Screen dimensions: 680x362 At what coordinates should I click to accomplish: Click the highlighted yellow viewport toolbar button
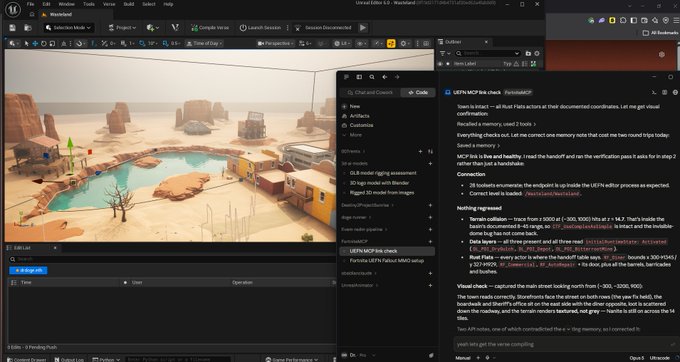[391, 43]
